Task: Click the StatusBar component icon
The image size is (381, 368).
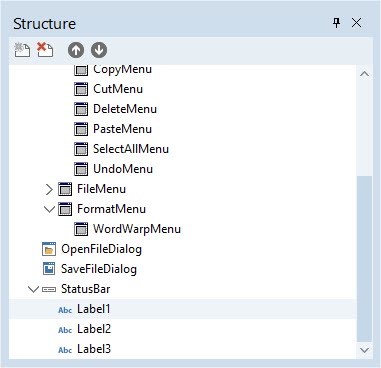Action: (49, 289)
